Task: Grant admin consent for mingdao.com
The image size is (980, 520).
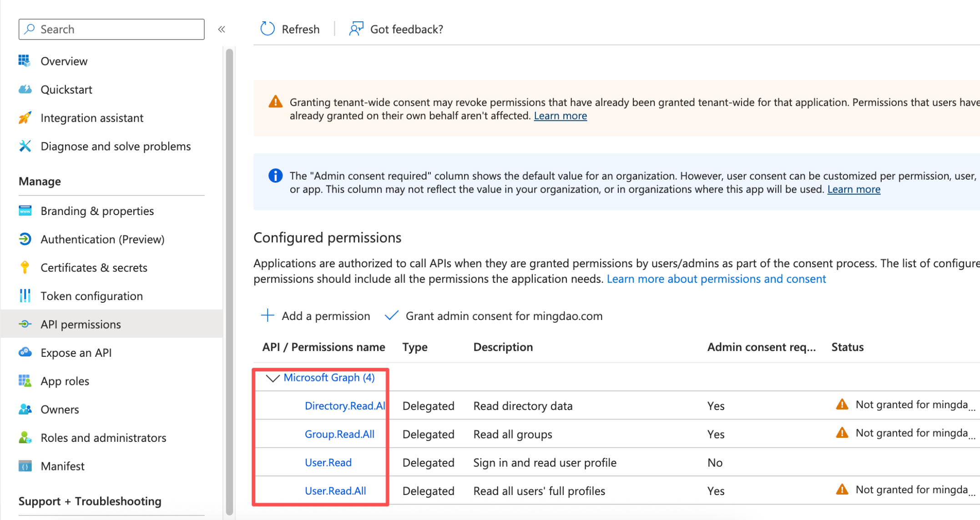Action: pyautogui.click(x=503, y=316)
